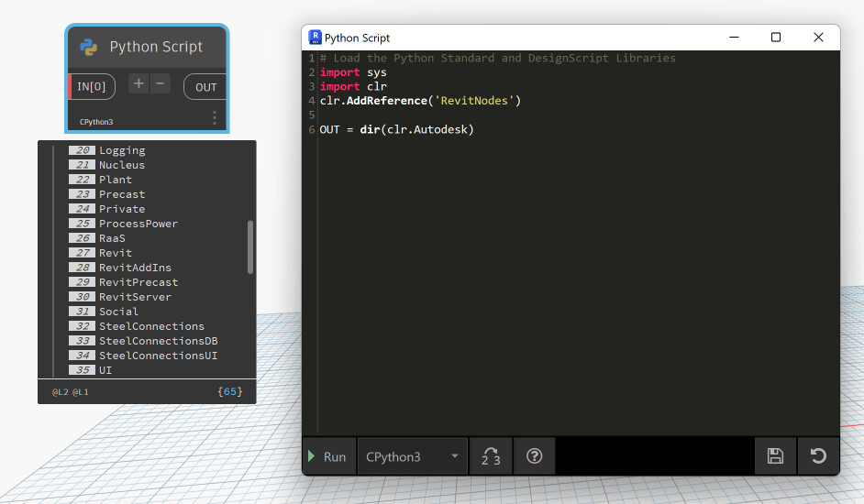Minimize the Python Script editor window
864x504 pixels.
pos(734,38)
